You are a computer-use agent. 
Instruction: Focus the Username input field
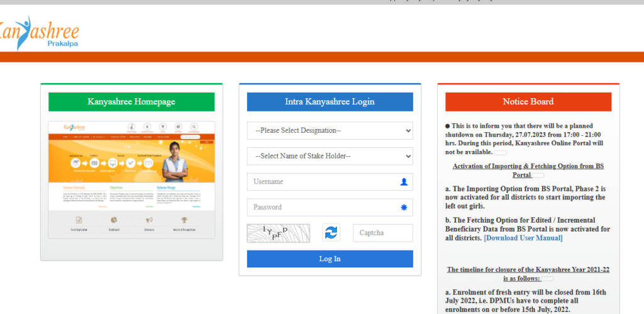coord(330,182)
